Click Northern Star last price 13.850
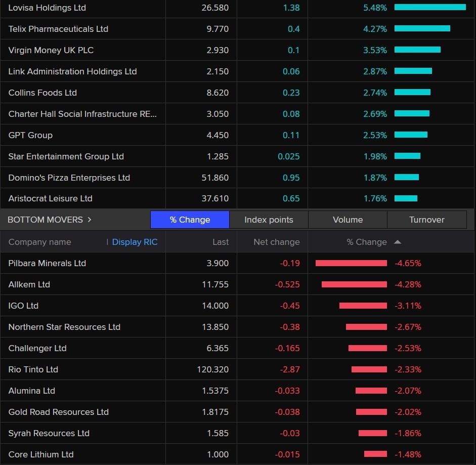Viewport: 476px width, 465px height. coord(215,327)
